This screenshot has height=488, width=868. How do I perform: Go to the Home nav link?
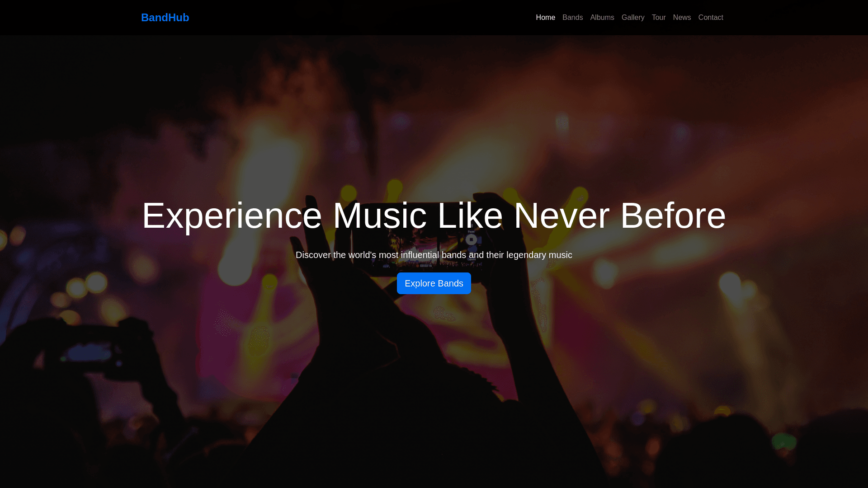point(545,18)
